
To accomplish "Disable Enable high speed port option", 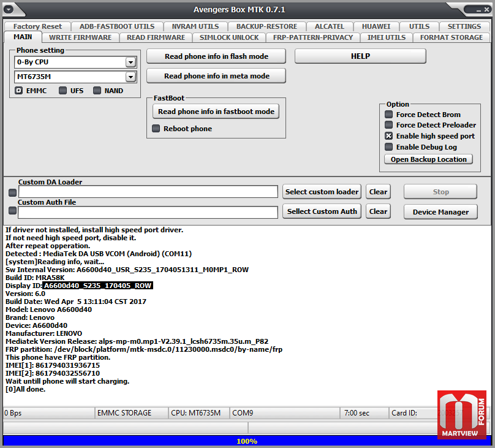I will click(x=389, y=136).
